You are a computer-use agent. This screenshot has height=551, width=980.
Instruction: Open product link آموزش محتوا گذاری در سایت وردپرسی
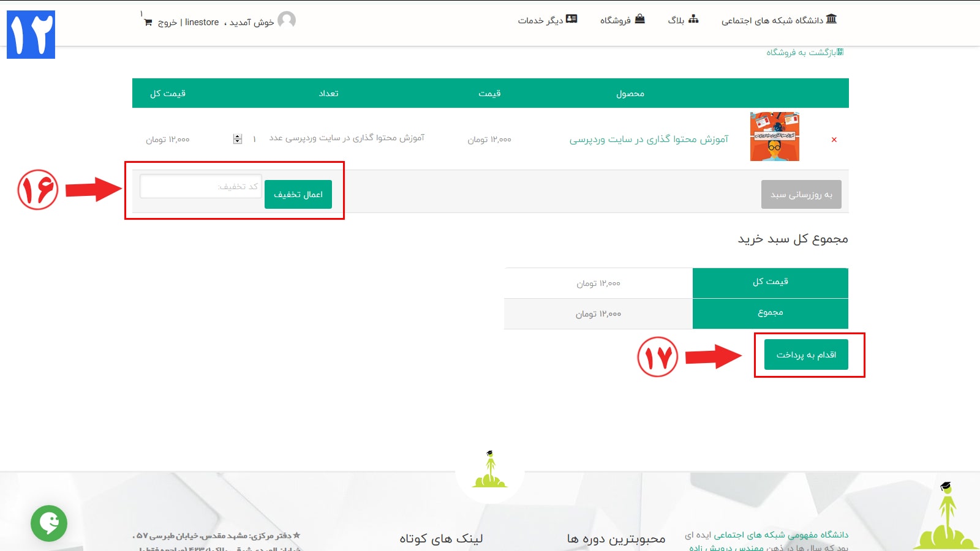pos(649,140)
